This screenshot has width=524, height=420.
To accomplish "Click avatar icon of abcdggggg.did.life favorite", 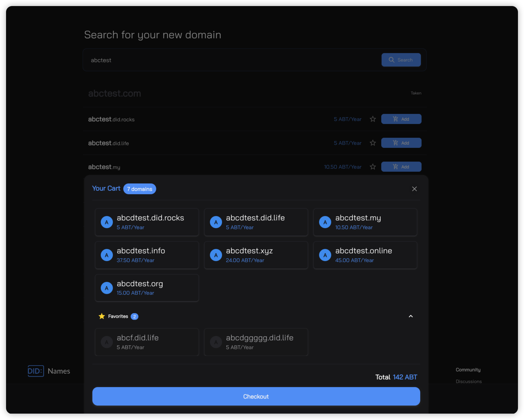I will click(x=216, y=342).
